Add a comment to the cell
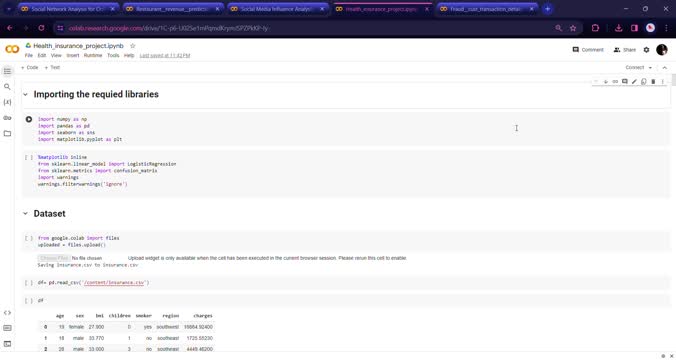The width and height of the screenshot is (676, 360). tap(625, 81)
